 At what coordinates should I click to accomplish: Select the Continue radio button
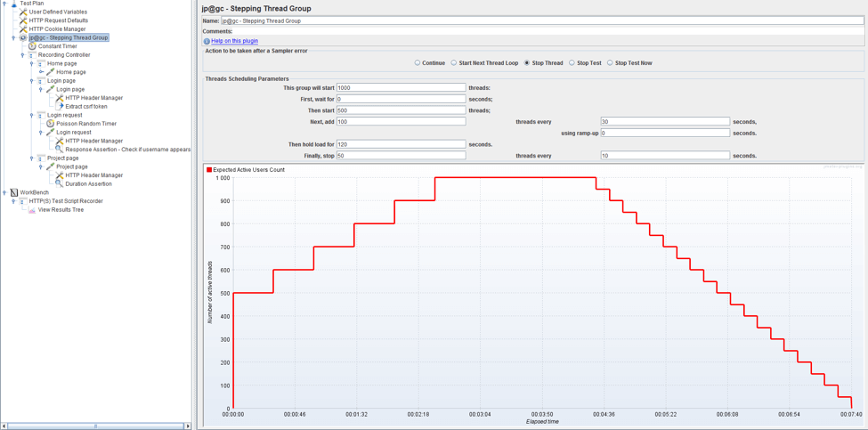point(418,63)
